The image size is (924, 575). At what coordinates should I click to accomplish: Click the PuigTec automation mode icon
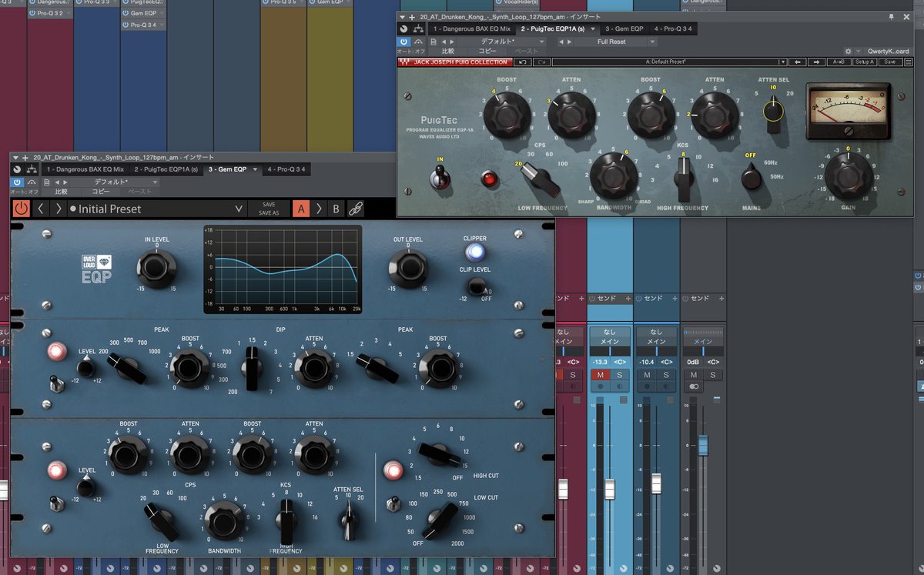point(418,42)
